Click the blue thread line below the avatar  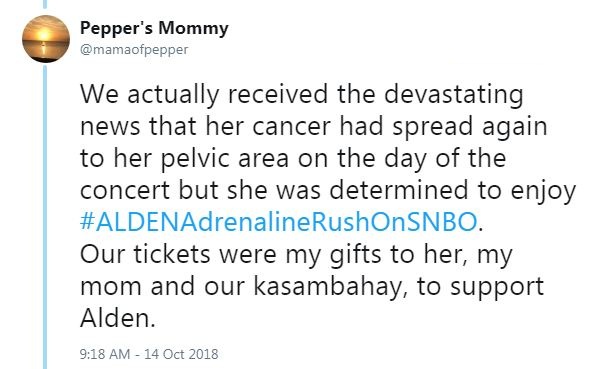tap(45, 216)
